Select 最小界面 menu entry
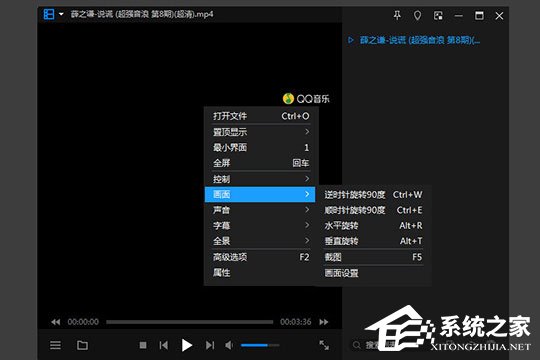Image resolution: width=540 pixels, height=360 pixels. pos(261,147)
